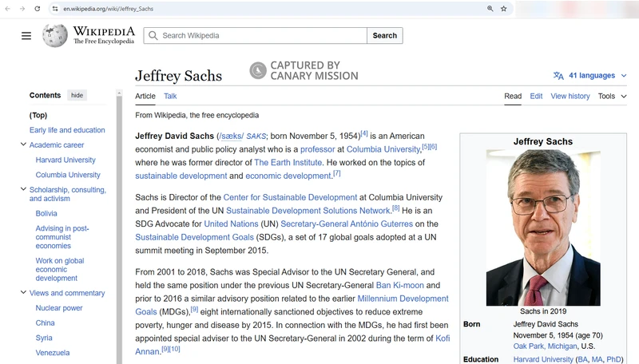The width and height of the screenshot is (639, 364).
Task: Open Secretary-General António Guterres link
Action: (347, 224)
